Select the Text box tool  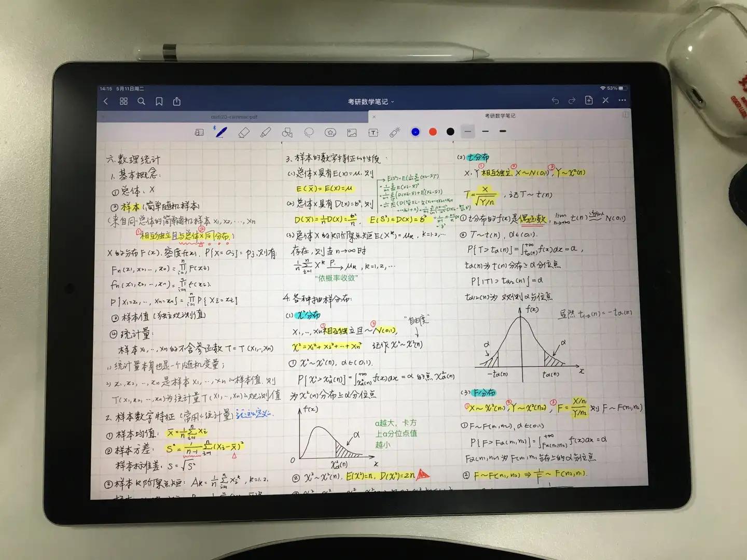tap(373, 133)
